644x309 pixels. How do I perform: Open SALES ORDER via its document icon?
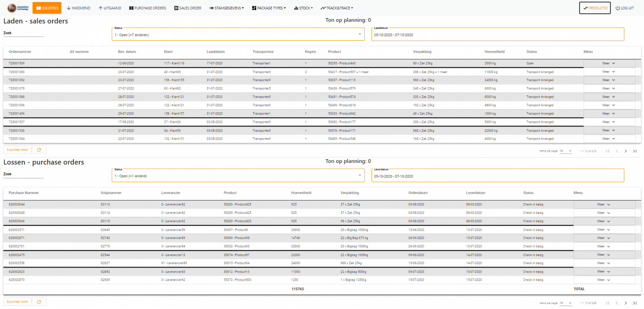click(x=176, y=8)
